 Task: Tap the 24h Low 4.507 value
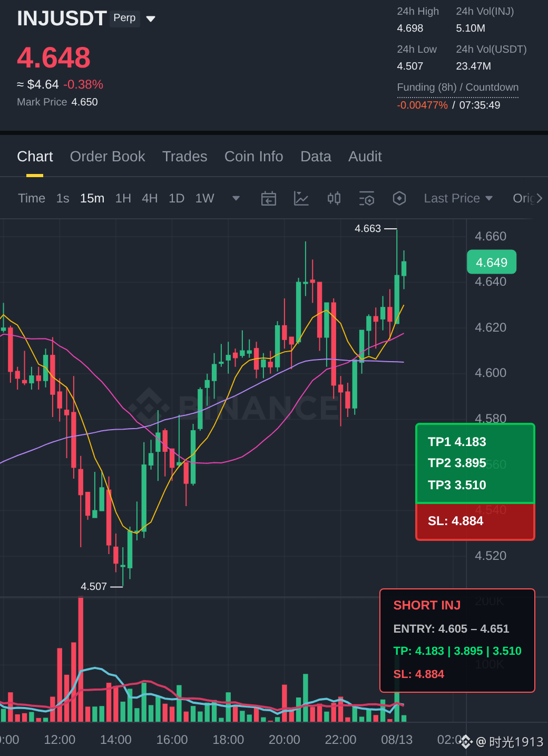[410, 66]
